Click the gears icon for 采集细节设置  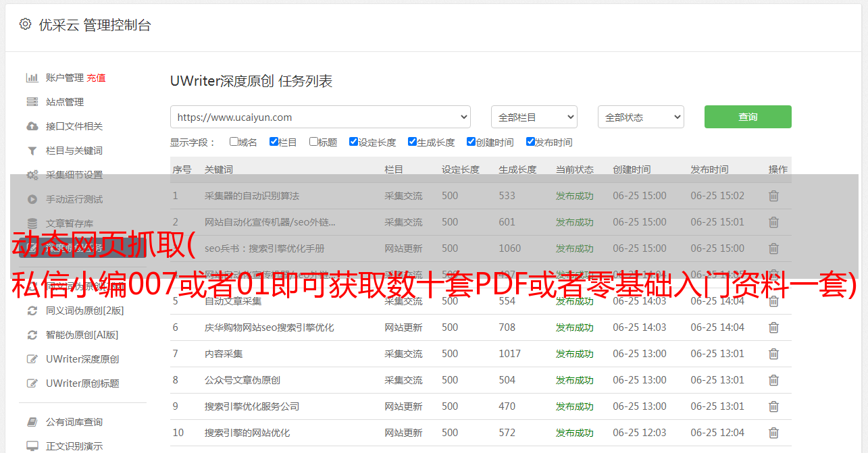point(32,175)
